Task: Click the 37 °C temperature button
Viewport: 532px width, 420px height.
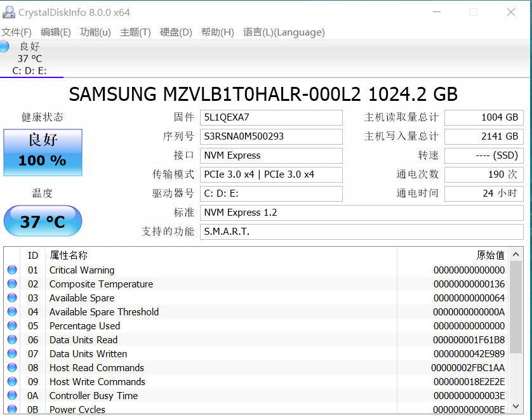Action: (43, 221)
